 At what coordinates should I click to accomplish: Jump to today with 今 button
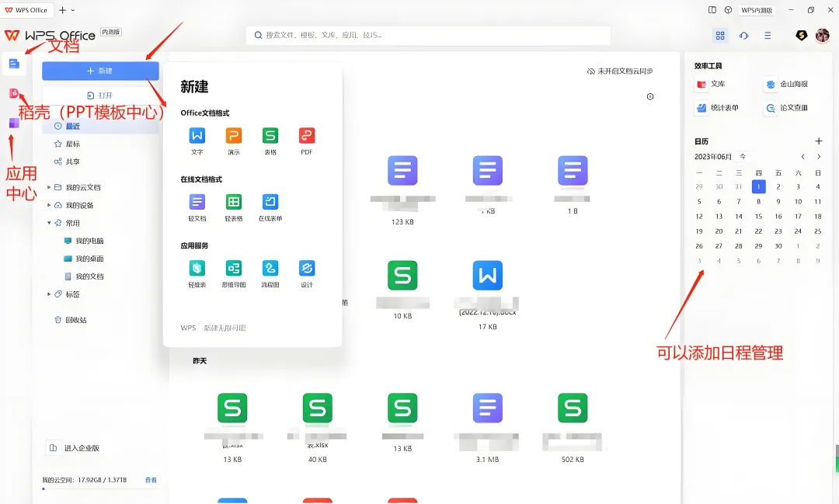pyautogui.click(x=742, y=156)
